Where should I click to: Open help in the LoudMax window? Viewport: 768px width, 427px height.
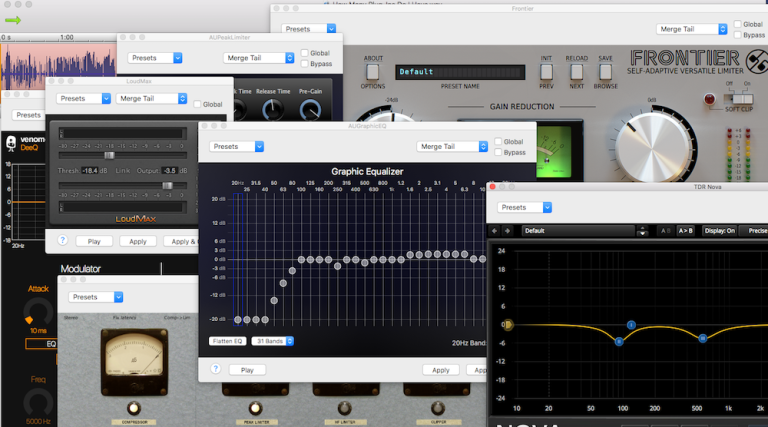(x=62, y=240)
